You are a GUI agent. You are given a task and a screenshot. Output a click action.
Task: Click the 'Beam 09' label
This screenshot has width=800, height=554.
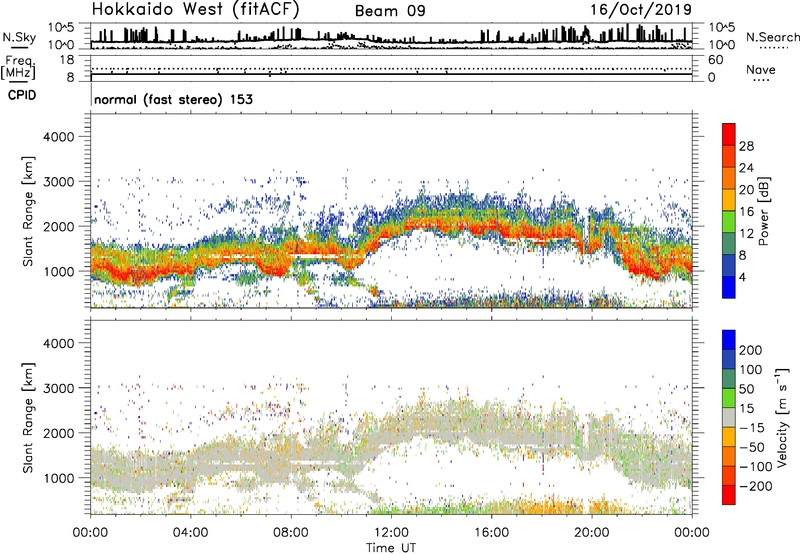[x=390, y=11]
